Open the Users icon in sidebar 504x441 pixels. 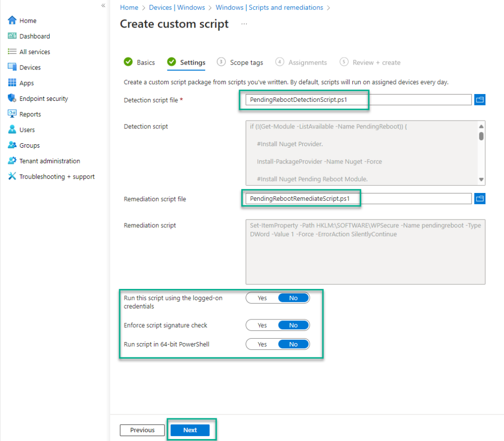coord(12,129)
